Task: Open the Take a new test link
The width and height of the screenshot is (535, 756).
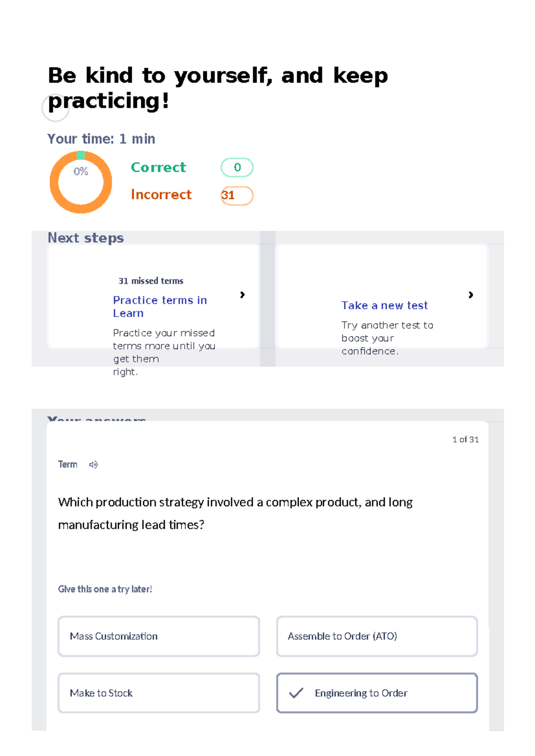Action: (384, 305)
